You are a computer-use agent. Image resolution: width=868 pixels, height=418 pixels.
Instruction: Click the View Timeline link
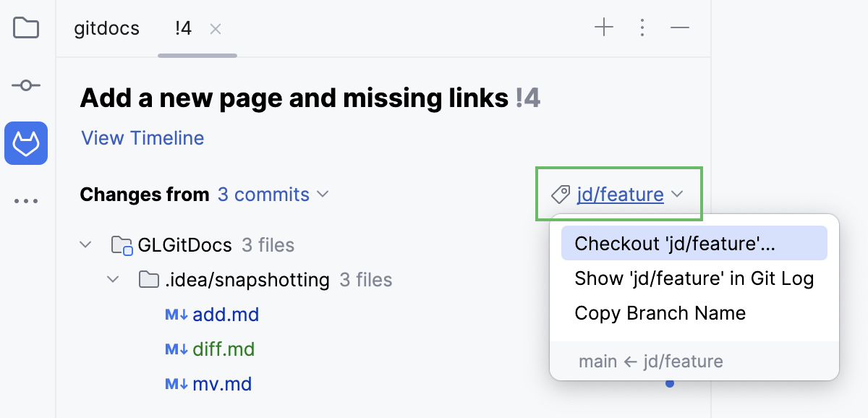[142, 137]
